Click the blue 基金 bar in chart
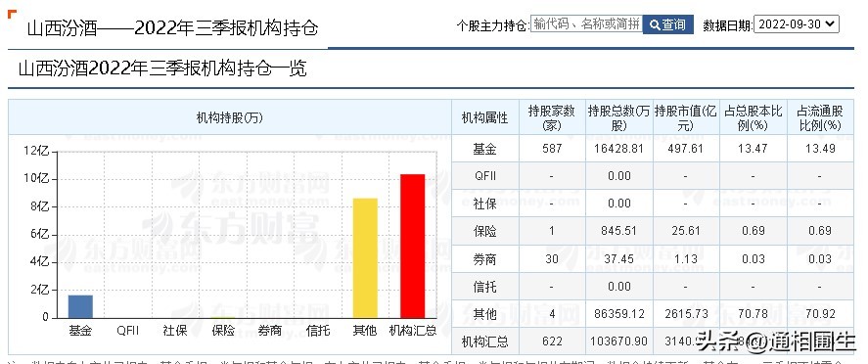The image size is (868, 364). (x=81, y=306)
